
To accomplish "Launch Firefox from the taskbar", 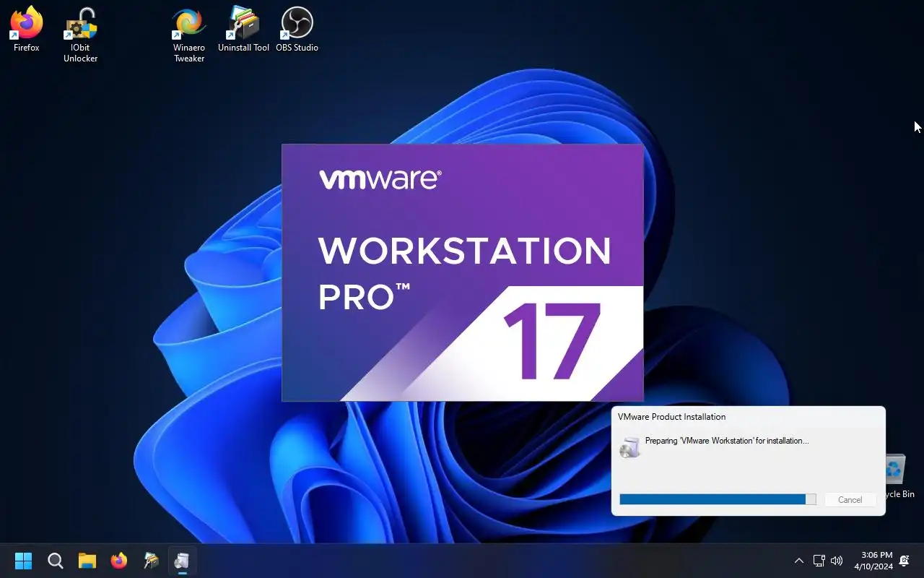I will tap(119, 561).
